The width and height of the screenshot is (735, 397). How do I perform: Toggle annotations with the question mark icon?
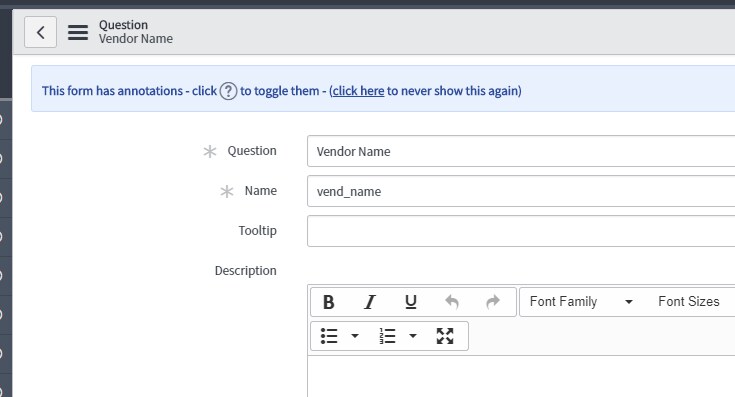pyautogui.click(x=228, y=91)
